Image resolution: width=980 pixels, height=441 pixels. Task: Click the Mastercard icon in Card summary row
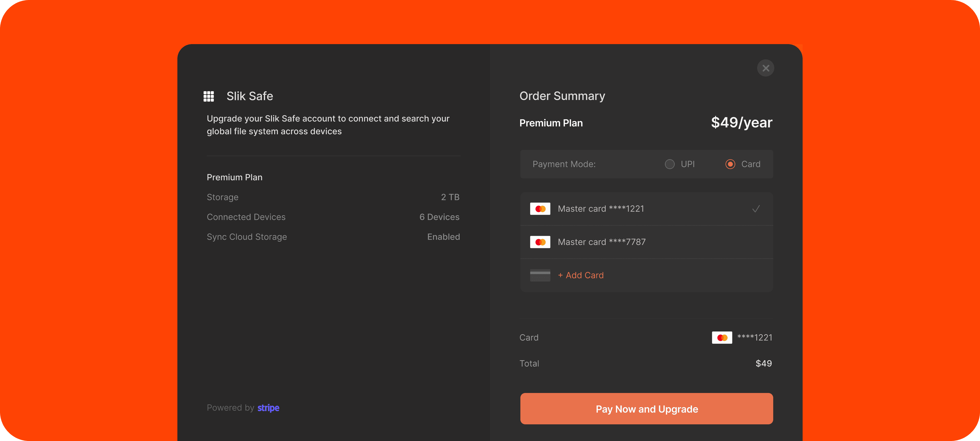click(x=722, y=338)
